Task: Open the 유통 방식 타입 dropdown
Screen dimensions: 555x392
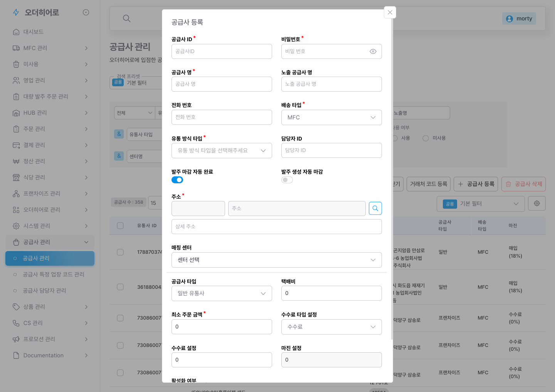Action: pos(222,151)
